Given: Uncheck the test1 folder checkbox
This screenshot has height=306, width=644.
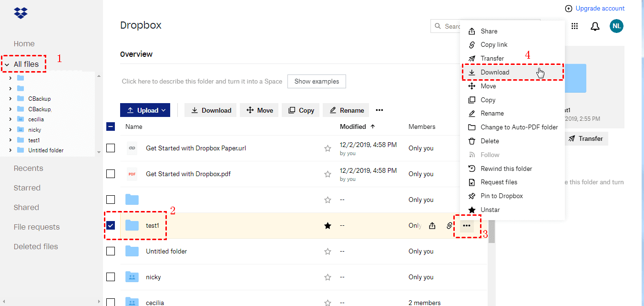Looking at the screenshot, I should [111, 225].
